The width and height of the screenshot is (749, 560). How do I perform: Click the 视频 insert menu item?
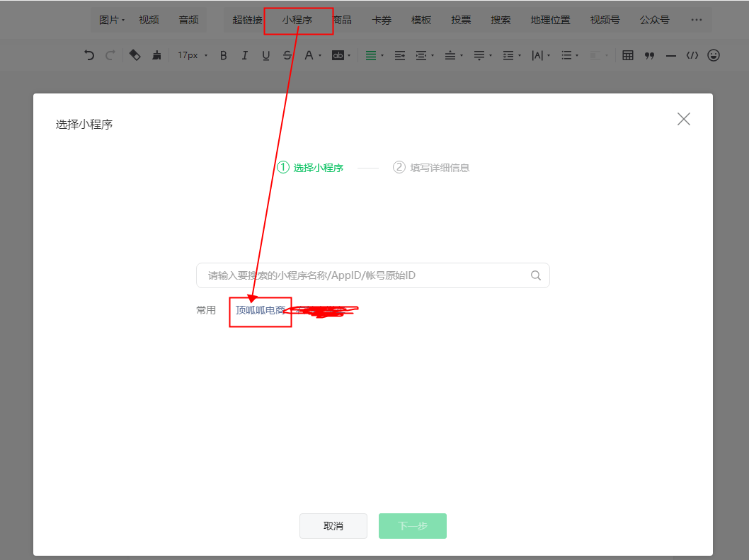pyautogui.click(x=149, y=20)
